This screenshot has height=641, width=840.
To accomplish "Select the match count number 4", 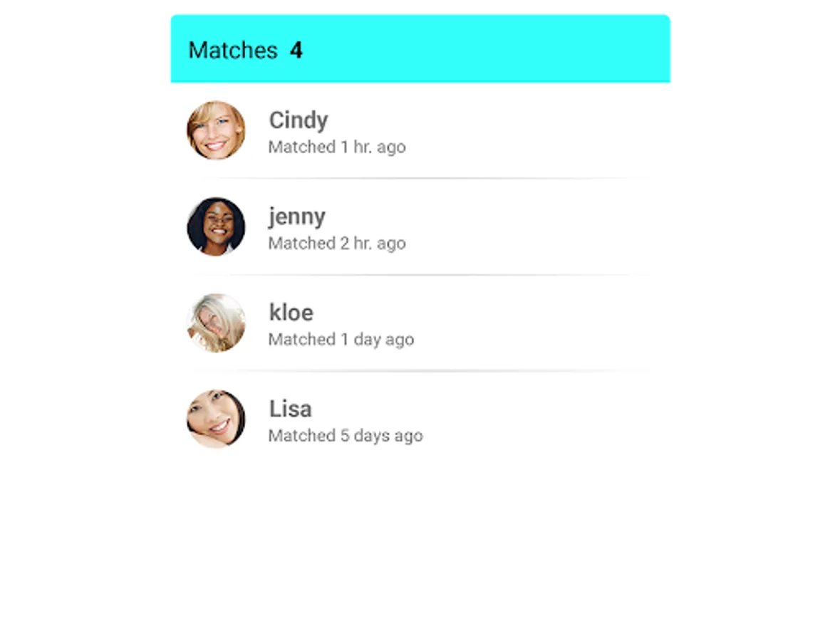I will point(296,51).
